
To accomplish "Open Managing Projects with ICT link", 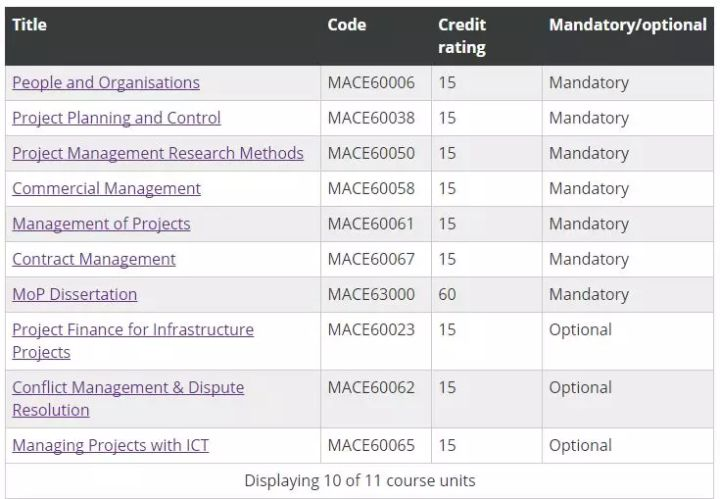I will 110,445.
